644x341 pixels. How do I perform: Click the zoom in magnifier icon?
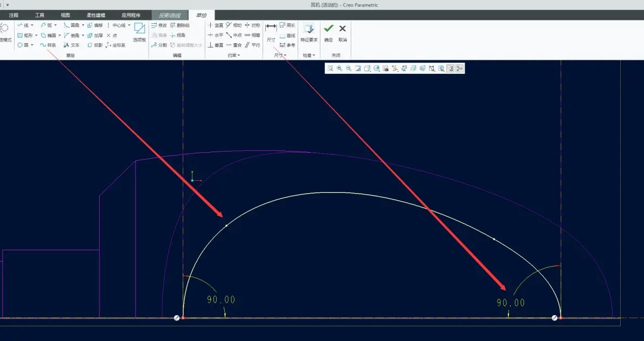pos(339,69)
